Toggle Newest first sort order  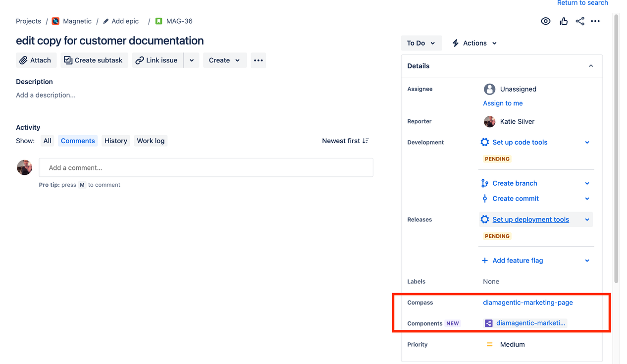345,141
